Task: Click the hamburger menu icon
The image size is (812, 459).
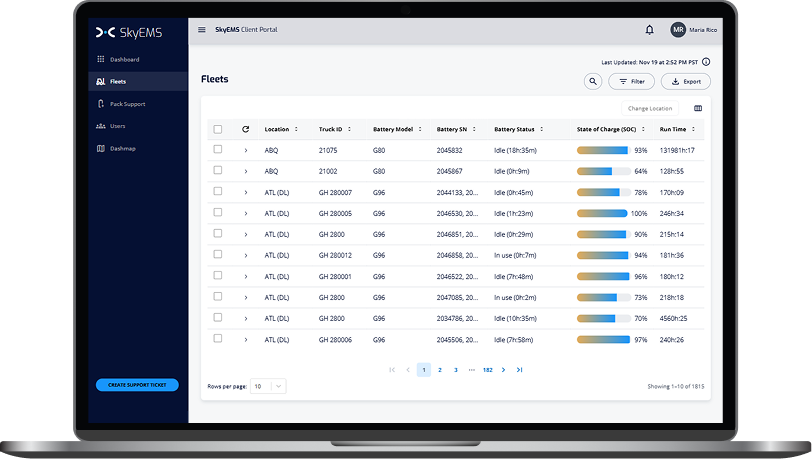Action: pyautogui.click(x=202, y=30)
